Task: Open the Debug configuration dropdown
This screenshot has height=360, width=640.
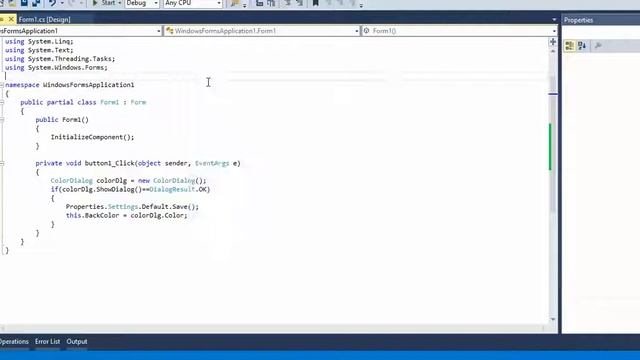Action: (x=142, y=3)
